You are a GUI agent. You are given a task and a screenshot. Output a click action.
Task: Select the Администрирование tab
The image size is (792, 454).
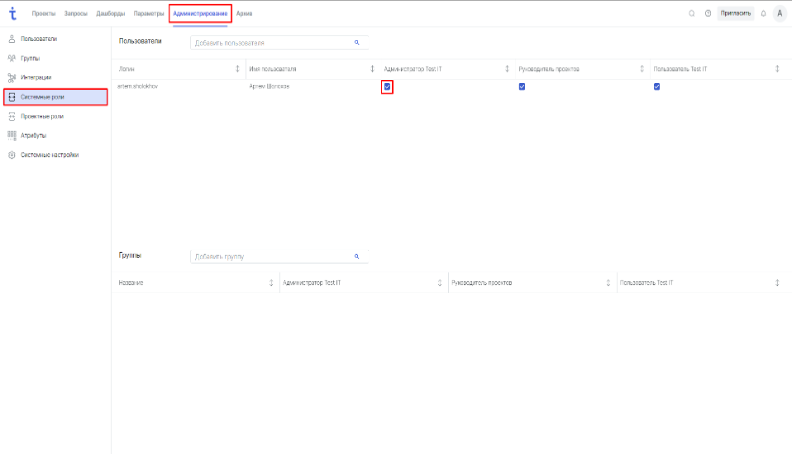tap(200, 14)
